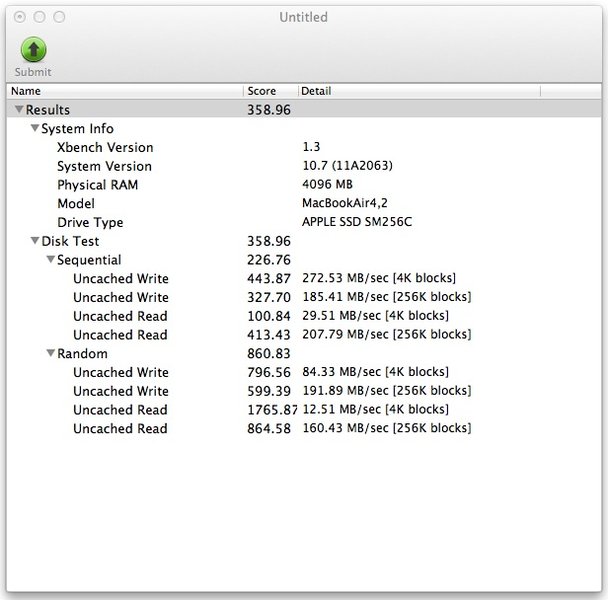The width and height of the screenshot is (608, 600).
Task: Collapse the Disk Test section
Action: pos(35,241)
